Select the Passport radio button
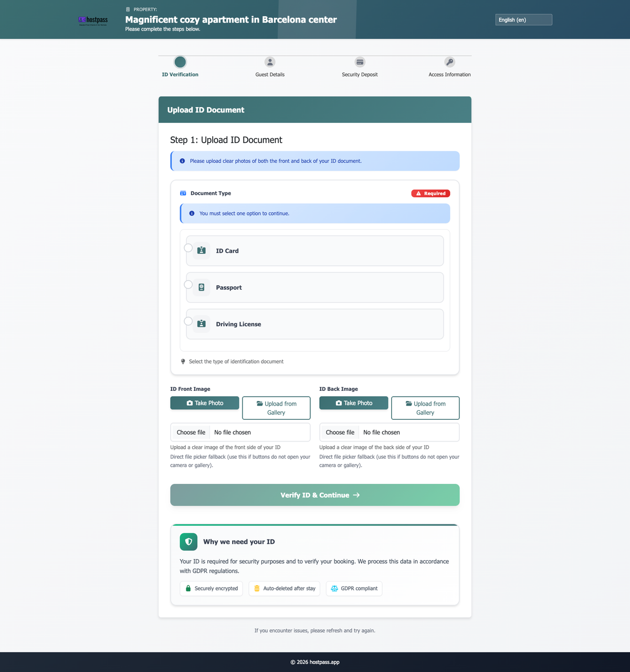 [188, 284]
